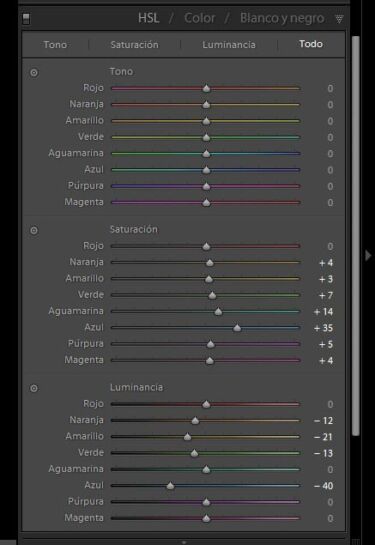Switch panel mode to Blanco y negro
This screenshot has width=375, height=545.
282,18
